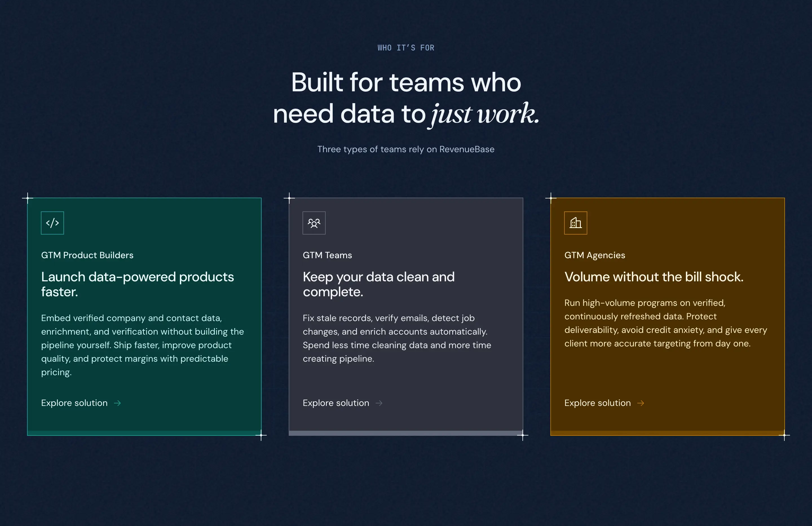The height and width of the screenshot is (526, 812).
Task: Open Explore solution on the GTM Teams card
Action: tap(336, 403)
